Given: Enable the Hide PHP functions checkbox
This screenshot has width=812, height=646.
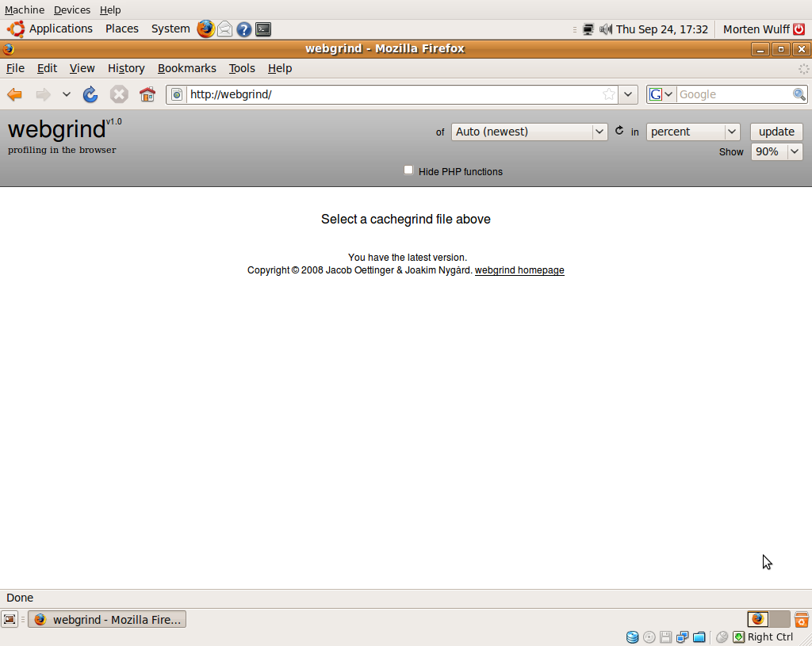Looking at the screenshot, I should (408, 170).
